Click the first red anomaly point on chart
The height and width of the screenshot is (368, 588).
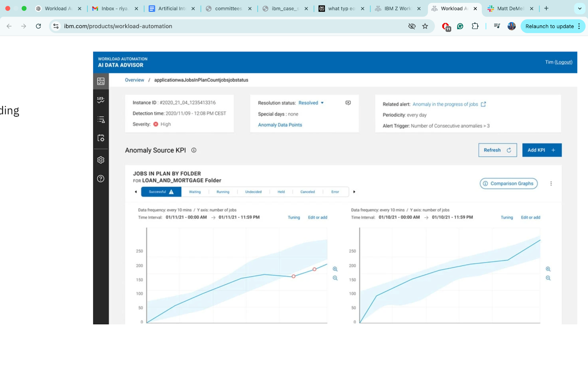(x=294, y=276)
